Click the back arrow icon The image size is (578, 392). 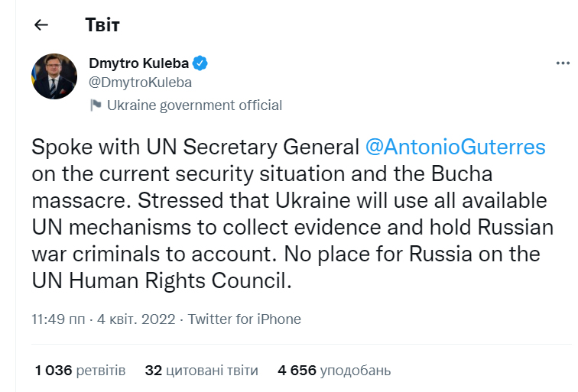(x=41, y=24)
